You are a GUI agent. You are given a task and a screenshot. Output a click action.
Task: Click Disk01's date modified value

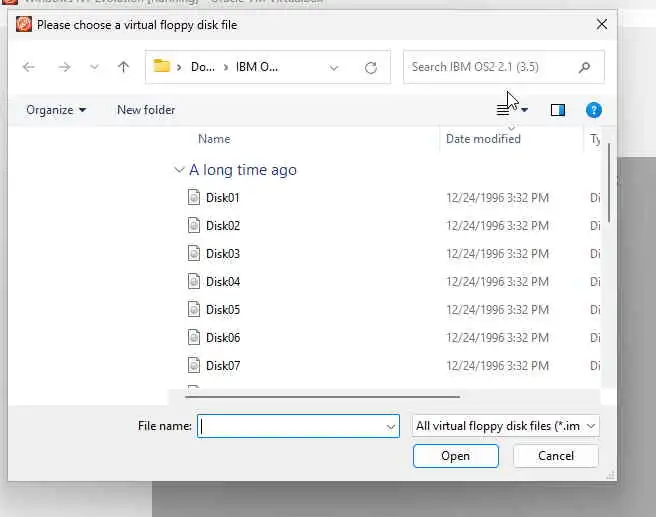point(497,197)
